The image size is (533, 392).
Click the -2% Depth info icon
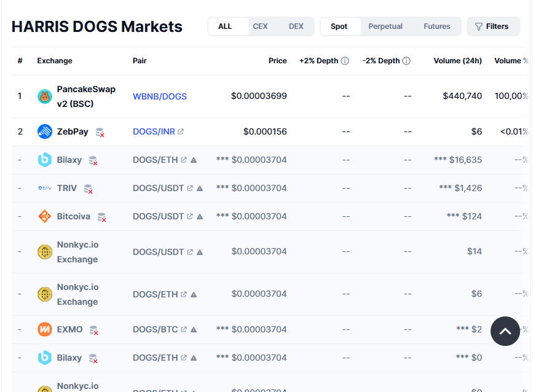click(x=406, y=61)
